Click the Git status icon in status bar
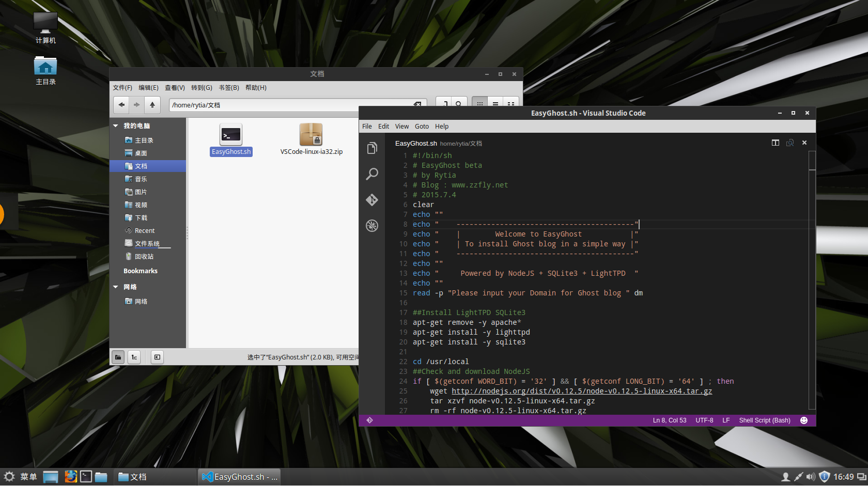This screenshot has height=486, width=868. (x=370, y=420)
